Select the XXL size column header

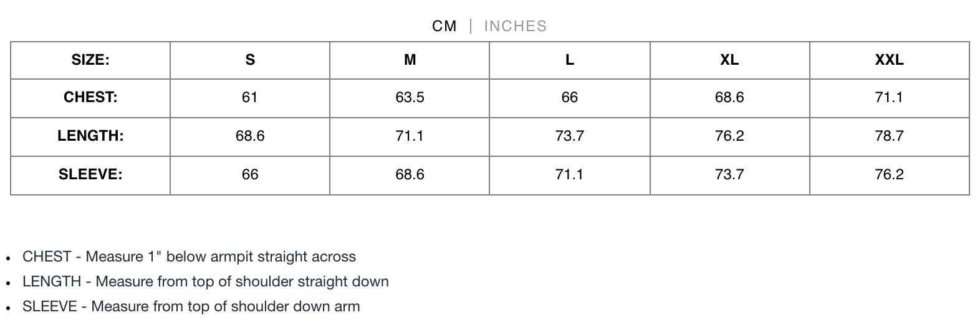tap(889, 60)
